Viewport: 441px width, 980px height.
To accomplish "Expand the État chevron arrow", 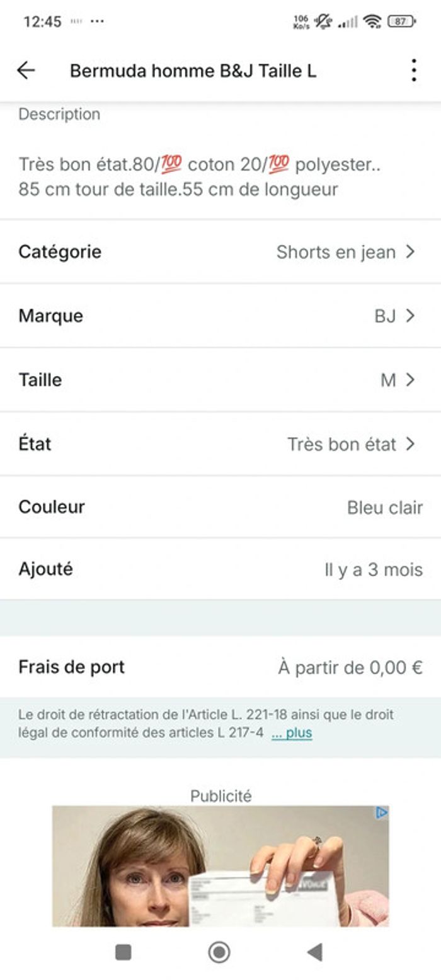I will tap(411, 444).
